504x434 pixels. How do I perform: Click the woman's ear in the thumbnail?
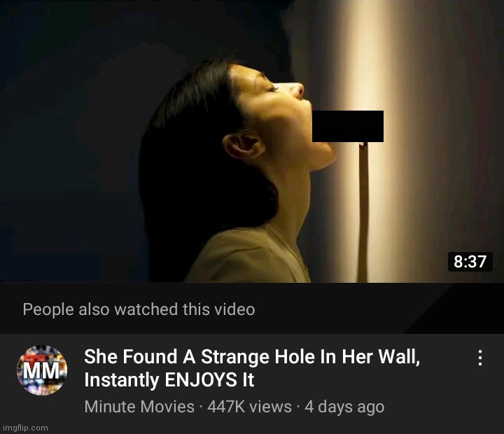point(243,145)
